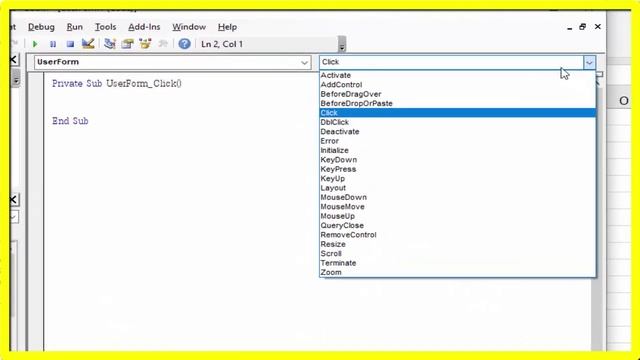Click column O header in Excel window
The image size is (640, 360).
click(x=624, y=101)
